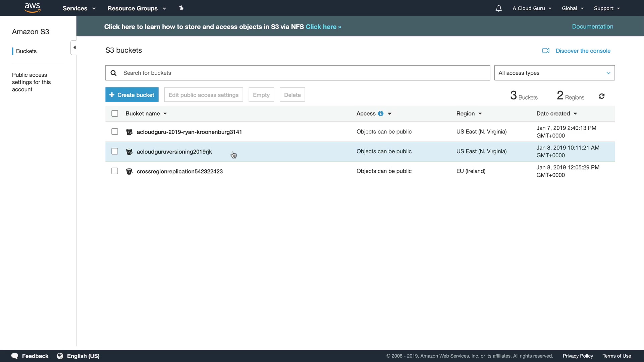Click the Access column info icon
644x362 pixels.
[381, 114]
